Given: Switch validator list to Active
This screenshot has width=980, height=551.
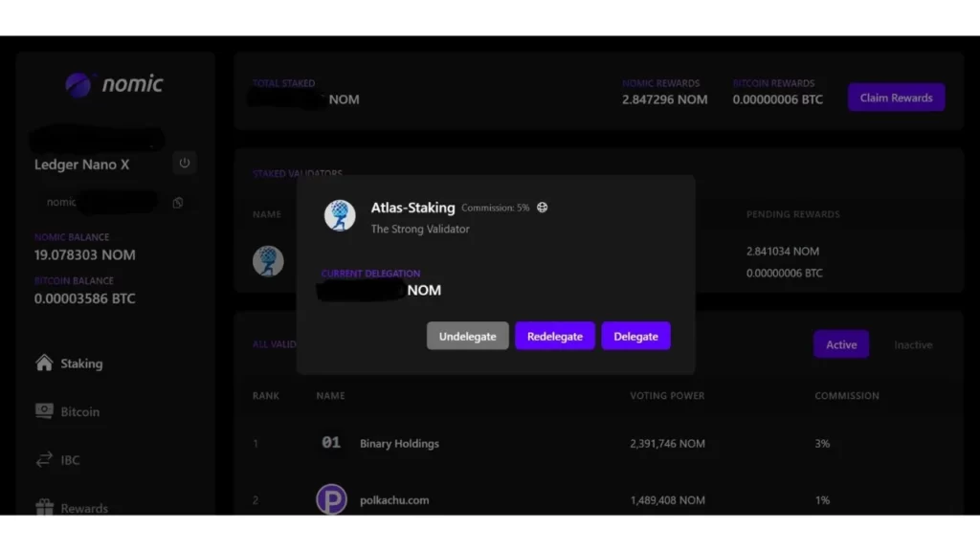Looking at the screenshot, I should coord(841,344).
